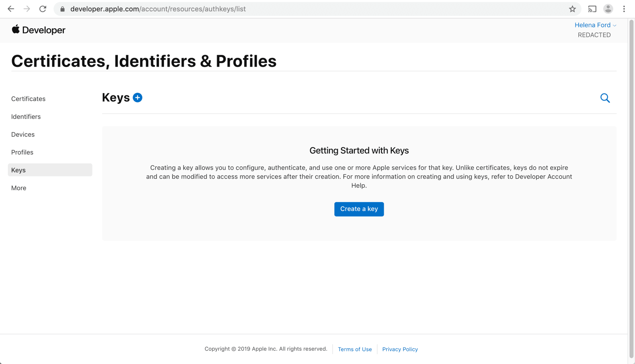This screenshot has width=635, height=364.
Task: Open the Terms of Use link
Action: pos(355,349)
